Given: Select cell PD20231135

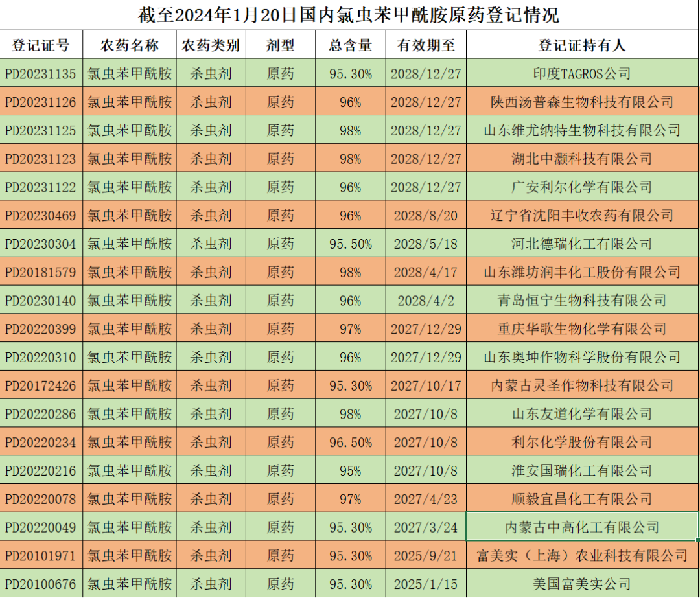Looking at the screenshot, I should (x=41, y=73).
